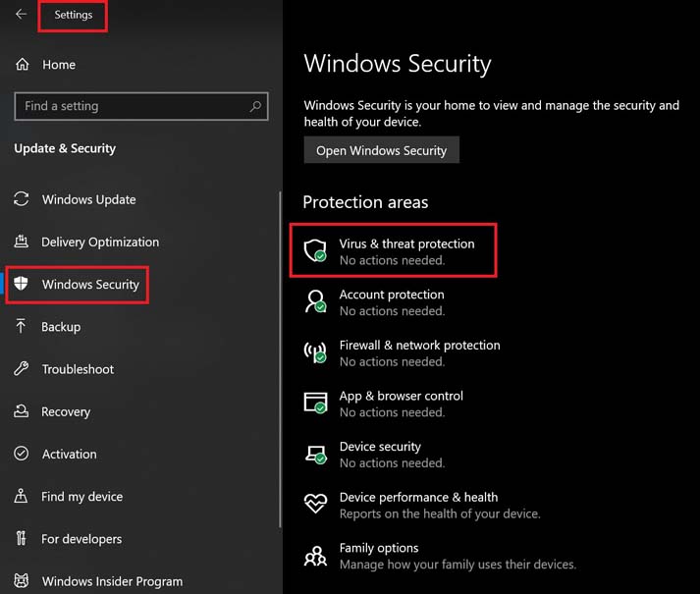Open Find my device settings
The height and width of the screenshot is (594, 700).
(x=81, y=496)
